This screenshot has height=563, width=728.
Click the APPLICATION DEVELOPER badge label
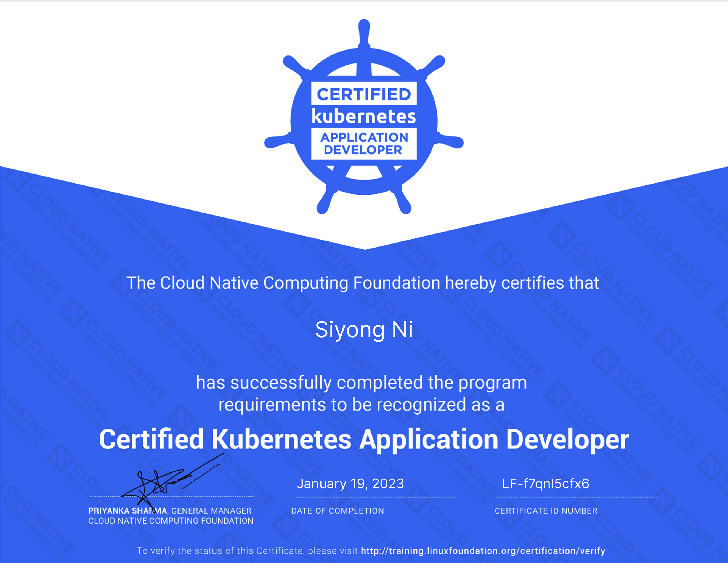(x=364, y=143)
